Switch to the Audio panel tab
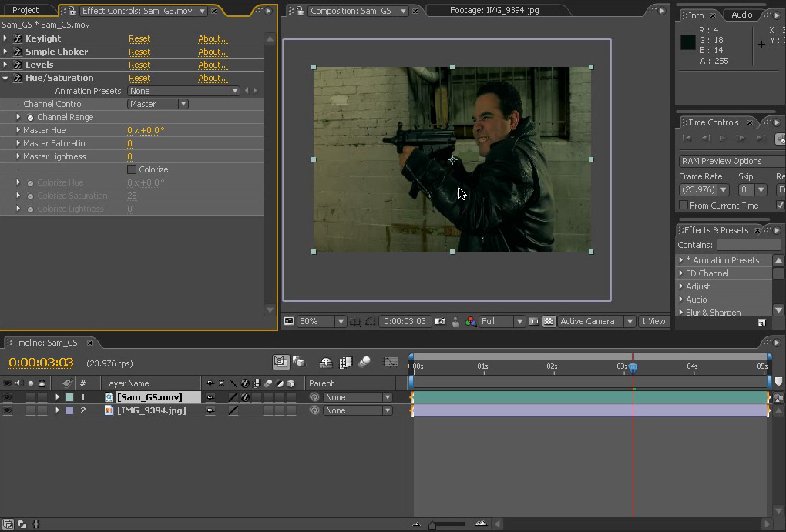 (x=741, y=15)
